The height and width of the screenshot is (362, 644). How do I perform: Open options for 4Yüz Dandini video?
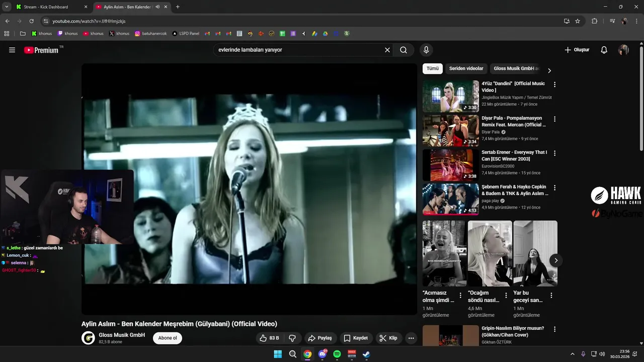pos(554,84)
